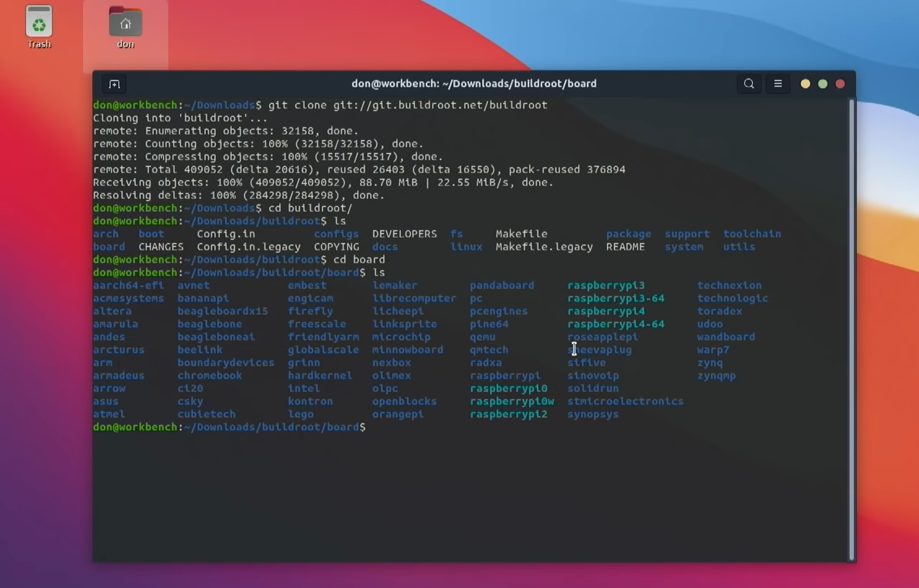
Task: Activate the terminal search magnifier icon
Action: (x=749, y=84)
